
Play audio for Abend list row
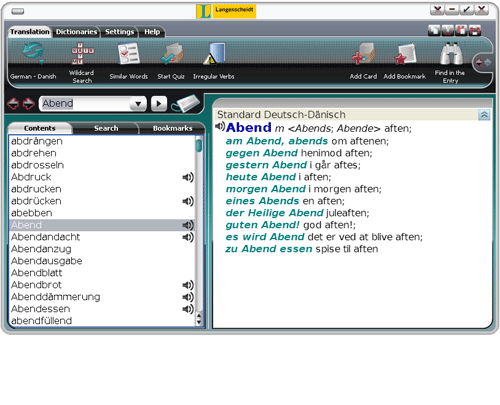point(188,225)
